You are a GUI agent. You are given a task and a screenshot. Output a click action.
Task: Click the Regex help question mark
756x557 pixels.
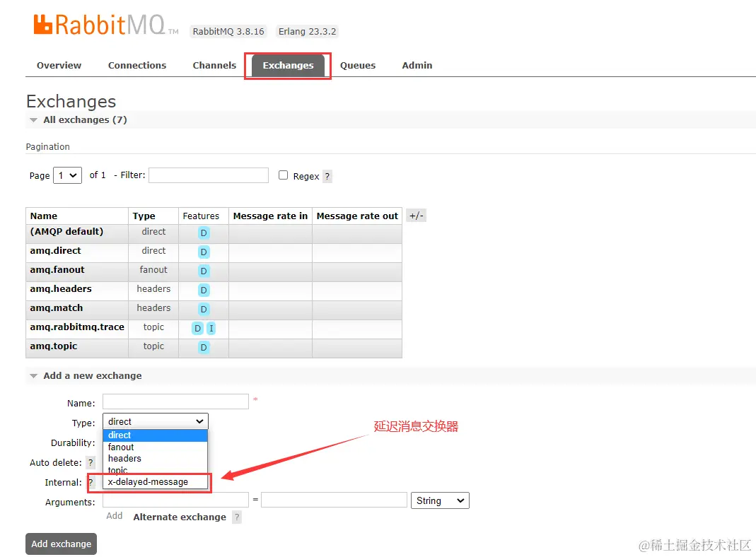coord(327,176)
